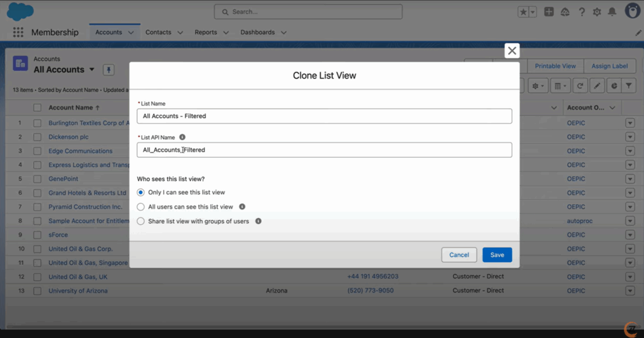The width and height of the screenshot is (644, 338).
Task: Open the All Accounts list view picker
Action: (x=92, y=70)
